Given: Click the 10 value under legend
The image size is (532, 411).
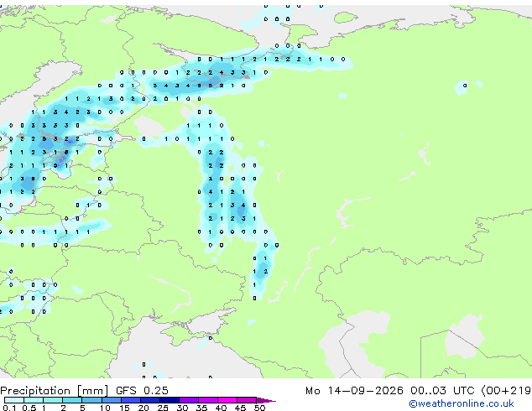Looking at the screenshot, I should coord(105,408).
